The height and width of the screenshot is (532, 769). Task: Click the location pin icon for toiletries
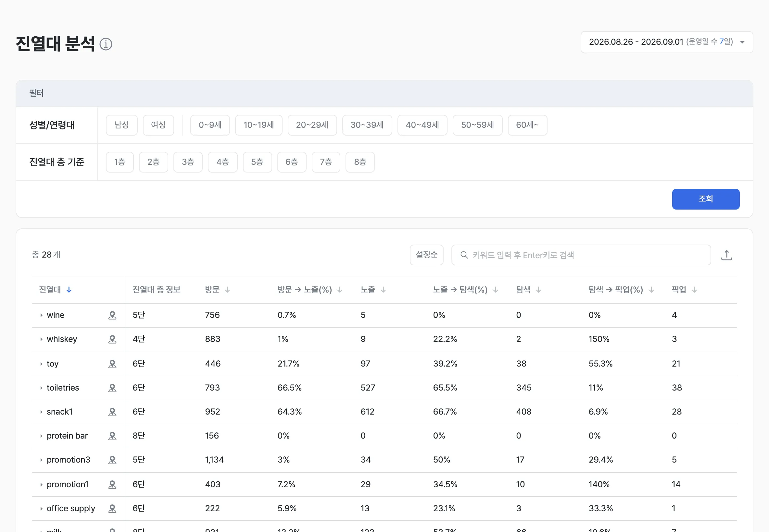(x=112, y=388)
